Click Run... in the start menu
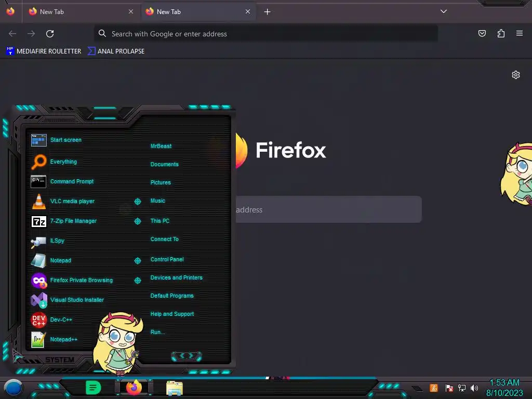The image size is (532, 399). coord(158,332)
